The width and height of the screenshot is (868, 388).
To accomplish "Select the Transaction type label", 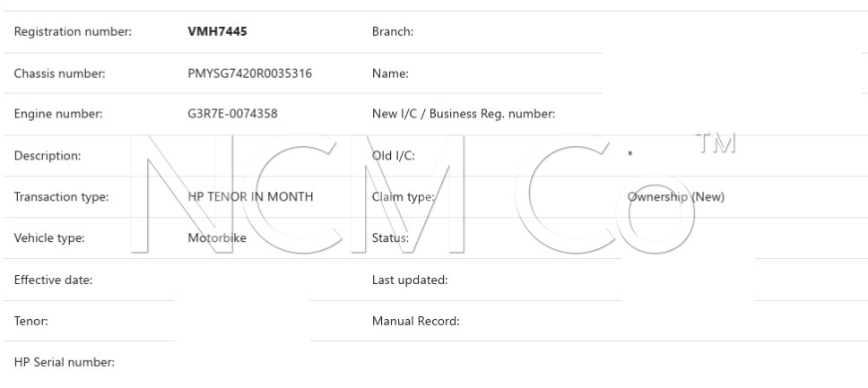I will (x=61, y=197).
